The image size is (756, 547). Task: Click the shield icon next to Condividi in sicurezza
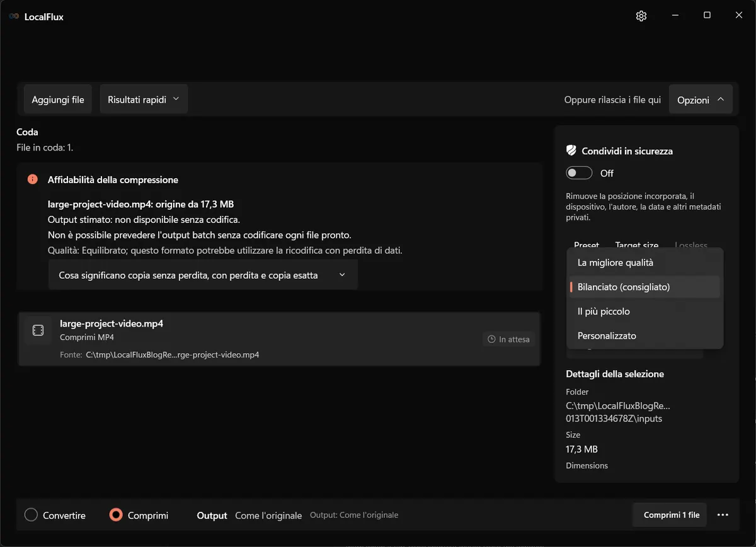click(x=571, y=151)
